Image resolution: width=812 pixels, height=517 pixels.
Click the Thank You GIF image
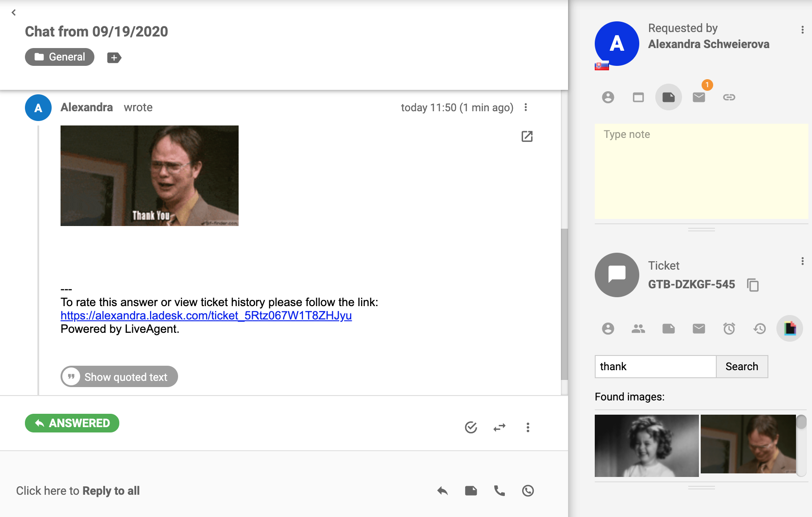pos(150,176)
